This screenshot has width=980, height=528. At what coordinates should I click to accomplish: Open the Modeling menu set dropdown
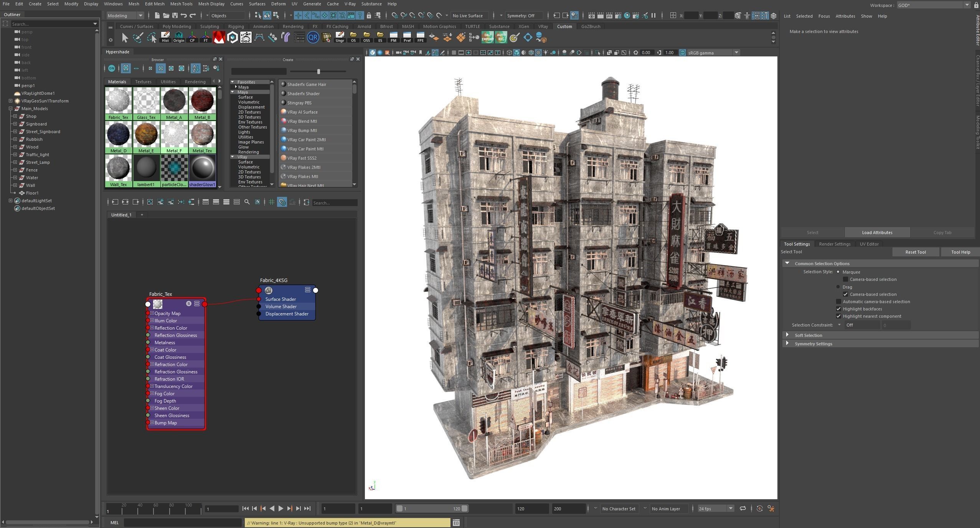click(x=125, y=15)
